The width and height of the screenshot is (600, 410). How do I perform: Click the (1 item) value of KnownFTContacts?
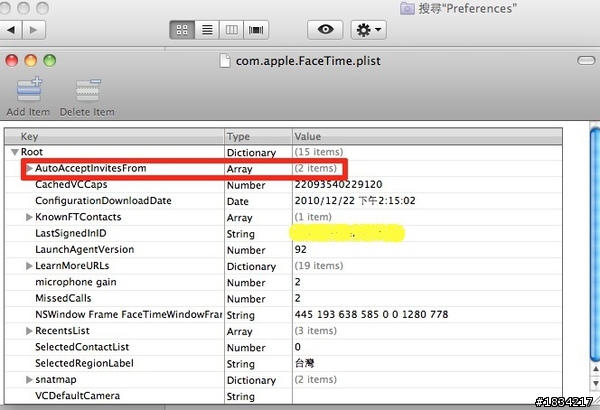click(x=313, y=217)
